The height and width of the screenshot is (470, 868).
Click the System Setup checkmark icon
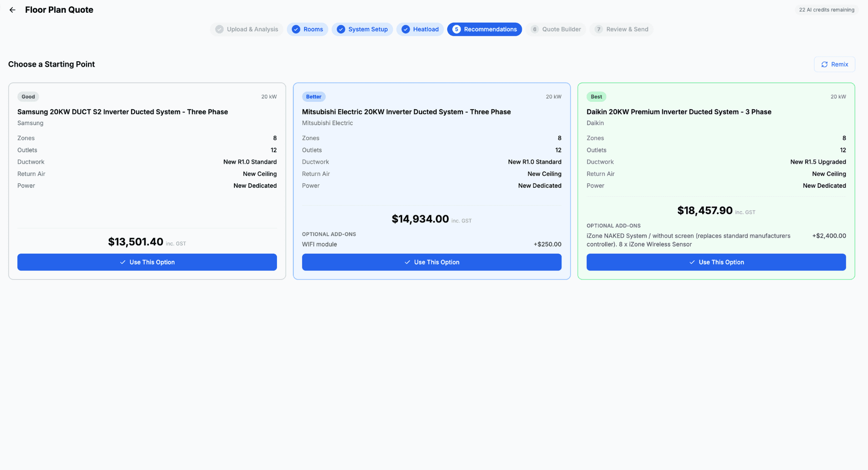(x=341, y=29)
